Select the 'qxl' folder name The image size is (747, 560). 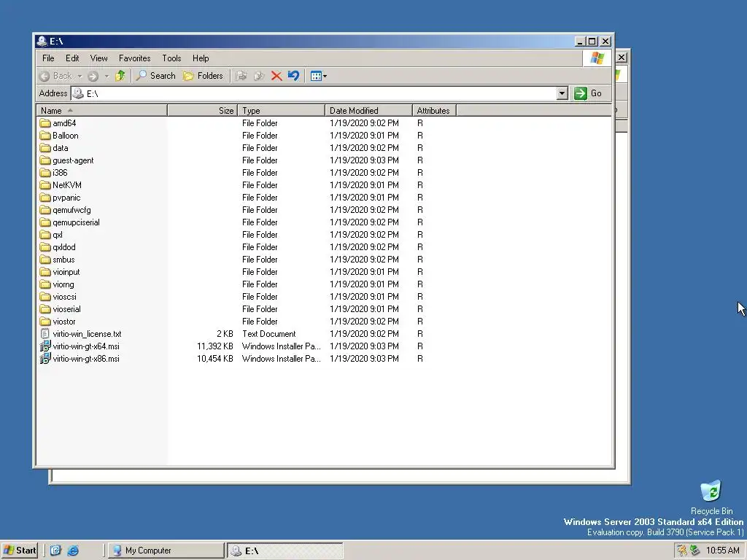click(x=58, y=235)
